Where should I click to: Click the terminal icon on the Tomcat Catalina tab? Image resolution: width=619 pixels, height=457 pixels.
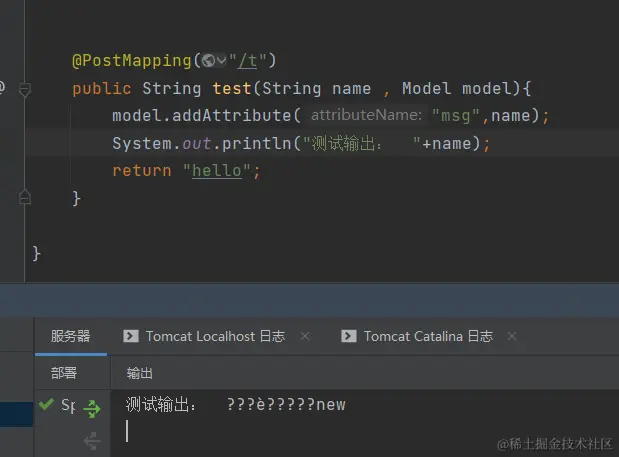click(349, 336)
